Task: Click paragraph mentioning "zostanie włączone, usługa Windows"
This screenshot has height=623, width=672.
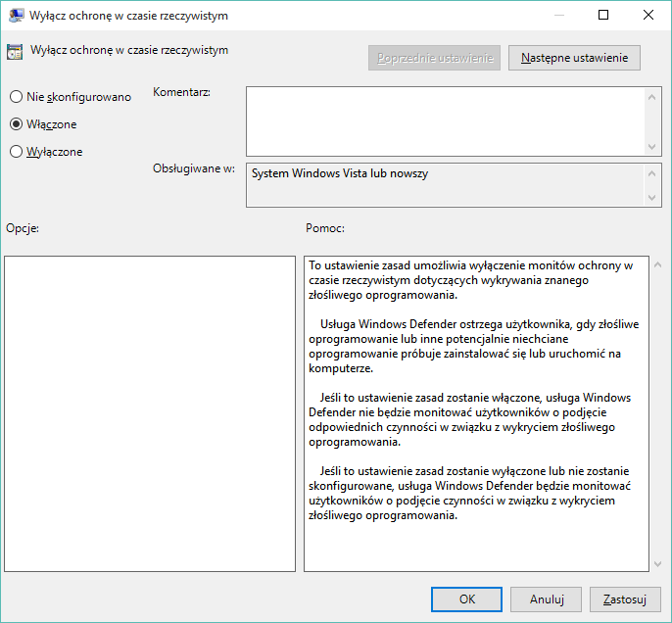Action: tap(470, 419)
